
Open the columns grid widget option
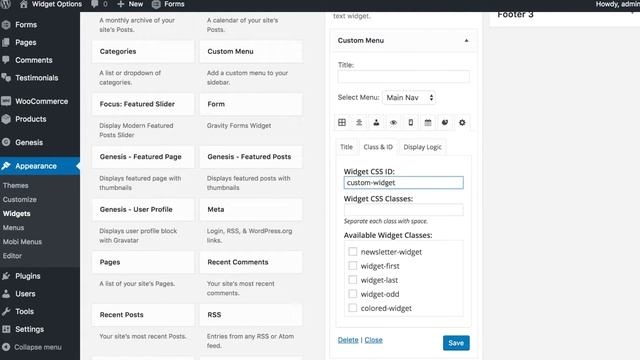click(342, 122)
